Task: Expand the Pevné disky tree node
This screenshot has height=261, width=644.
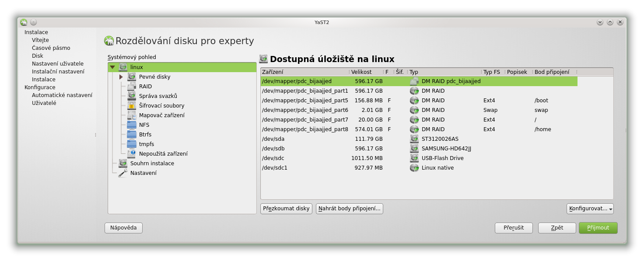Action: [121, 77]
